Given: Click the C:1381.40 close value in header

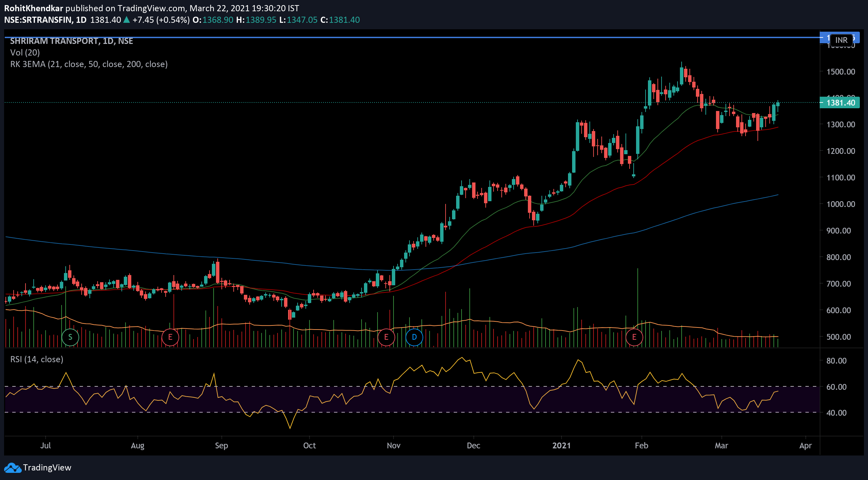Looking at the screenshot, I should tap(340, 20).
